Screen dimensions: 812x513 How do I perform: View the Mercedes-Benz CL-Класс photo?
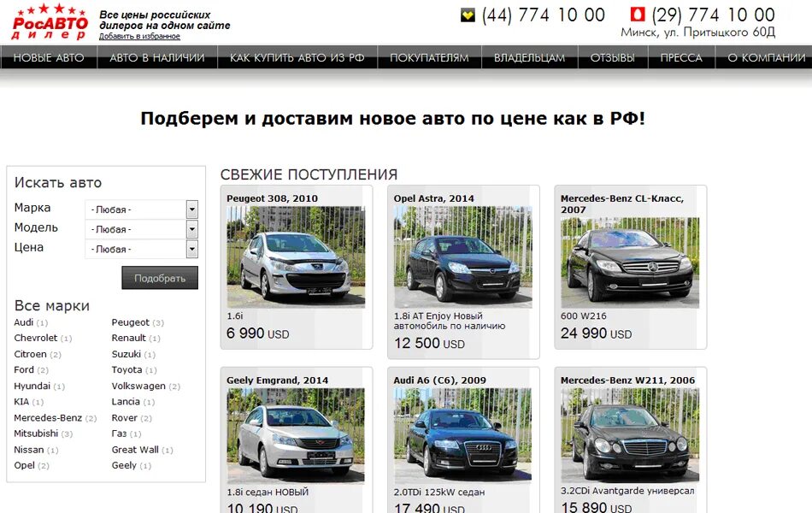pos(630,262)
